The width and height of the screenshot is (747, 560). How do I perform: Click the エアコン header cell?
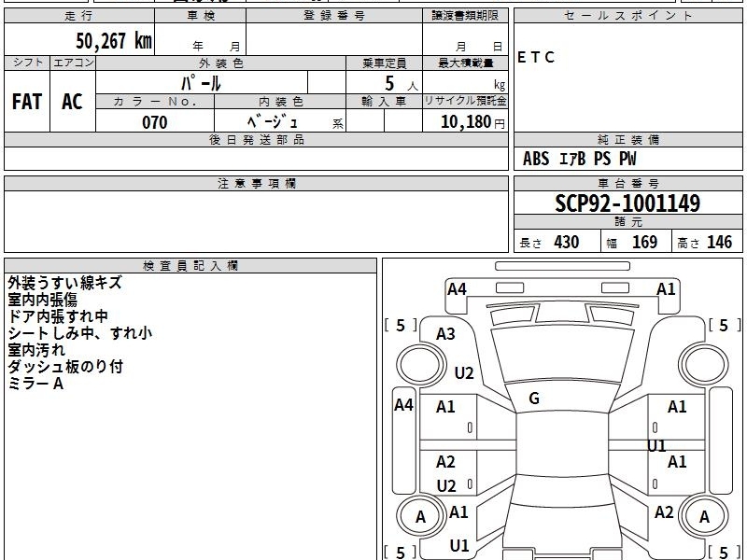[73, 63]
